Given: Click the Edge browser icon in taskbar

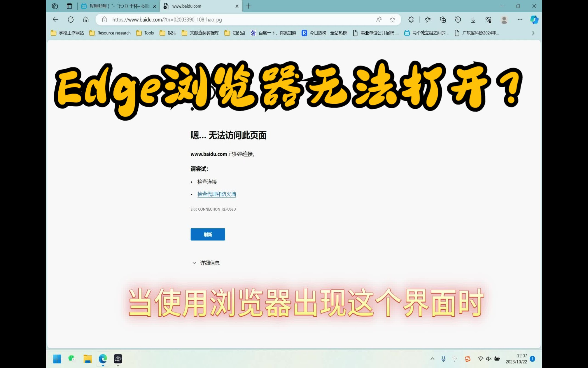Looking at the screenshot, I should [x=103, y=359].
